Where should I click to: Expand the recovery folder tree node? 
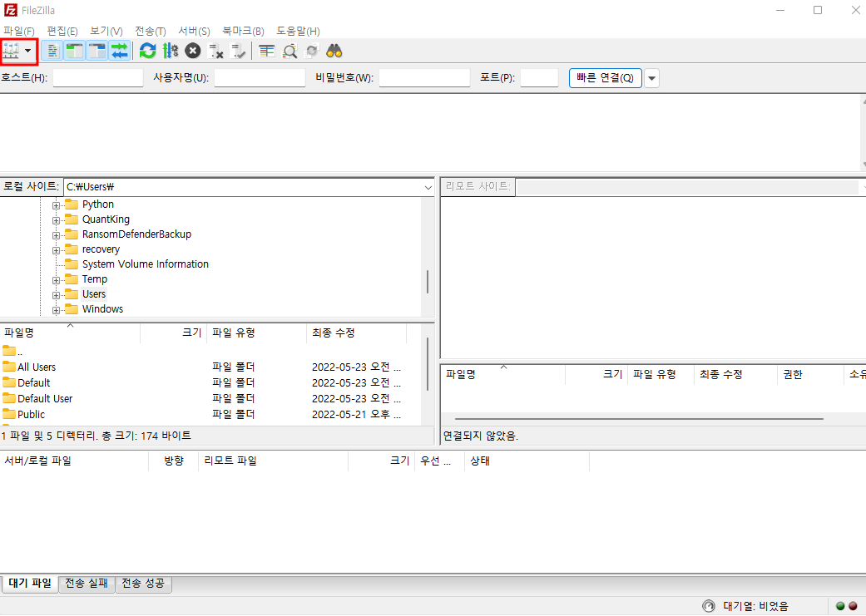[56, 250]
